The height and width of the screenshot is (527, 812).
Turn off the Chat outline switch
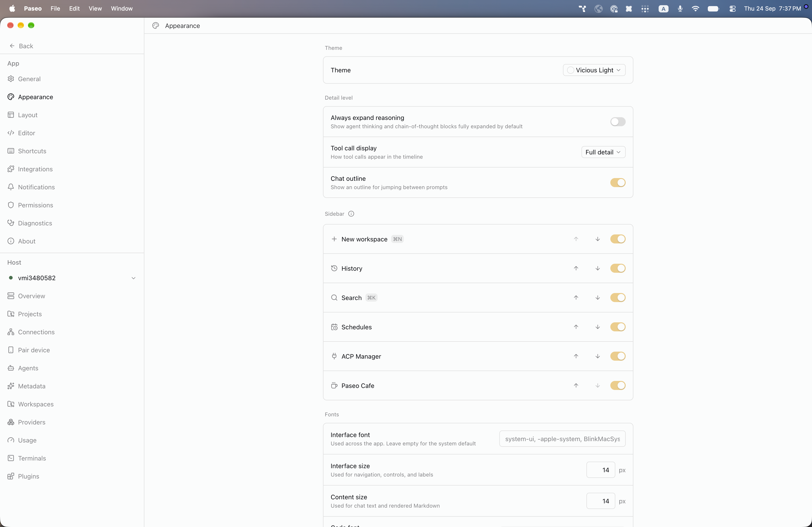click(618, 183)
